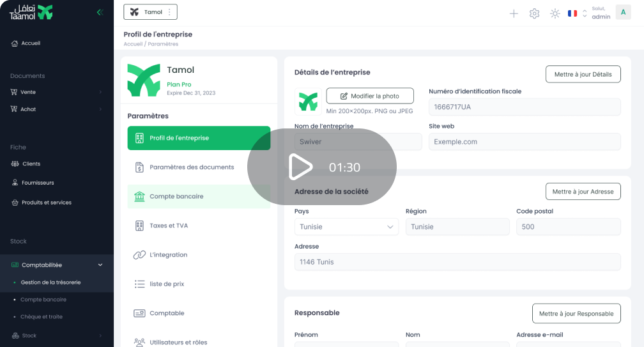This screenshot has height=347, width=644.
Task: Click the Site web input field
Action: 525,142
